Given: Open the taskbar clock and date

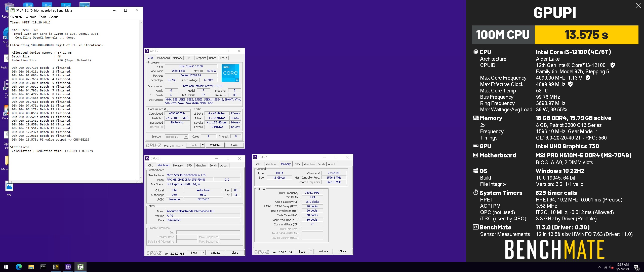Looking at the screenshot, I should click(x=622, y=267).
